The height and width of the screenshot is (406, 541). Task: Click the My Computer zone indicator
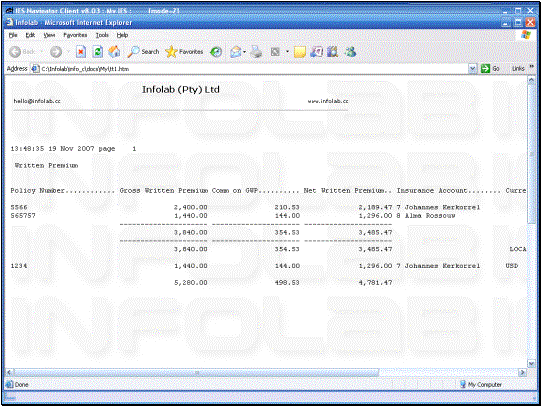[x=481, y=384]
